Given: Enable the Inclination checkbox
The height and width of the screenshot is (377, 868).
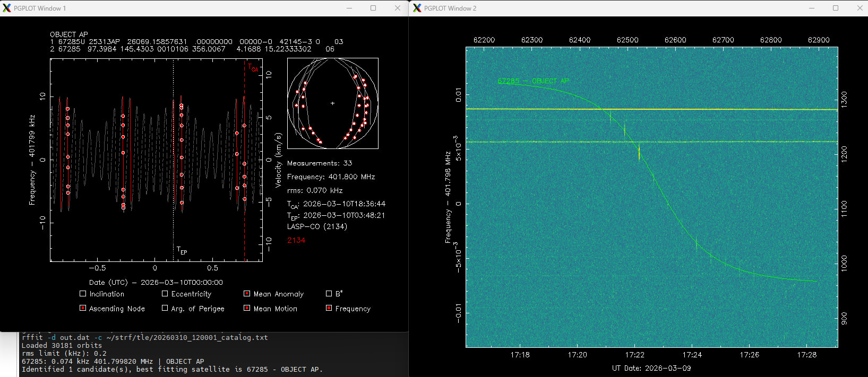Looking at the screenshot, I should click(83, 294).
